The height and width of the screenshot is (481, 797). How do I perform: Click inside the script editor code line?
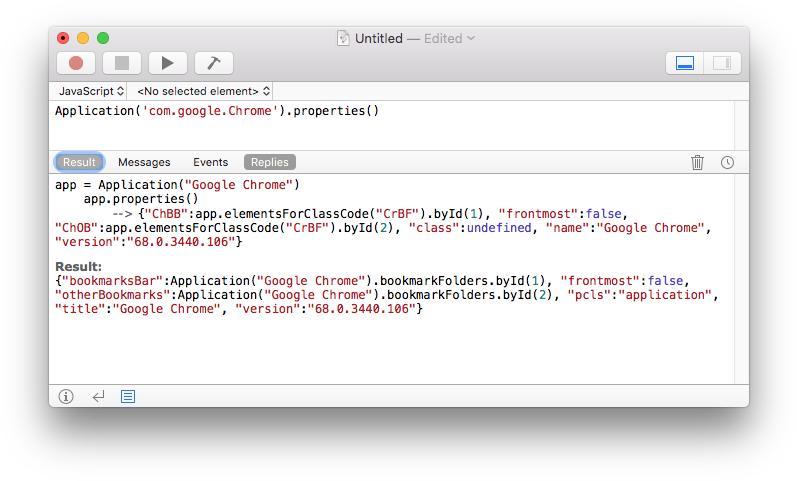coord(217,111)
